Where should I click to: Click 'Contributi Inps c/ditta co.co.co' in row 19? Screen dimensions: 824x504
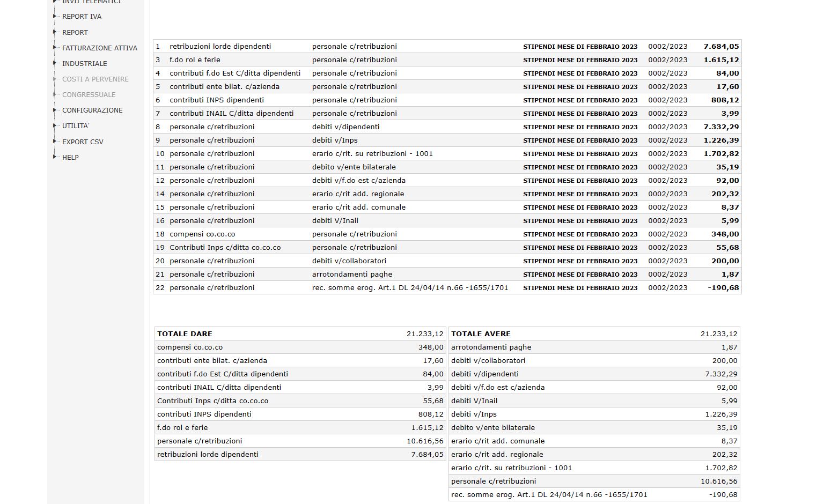[225, 247]
